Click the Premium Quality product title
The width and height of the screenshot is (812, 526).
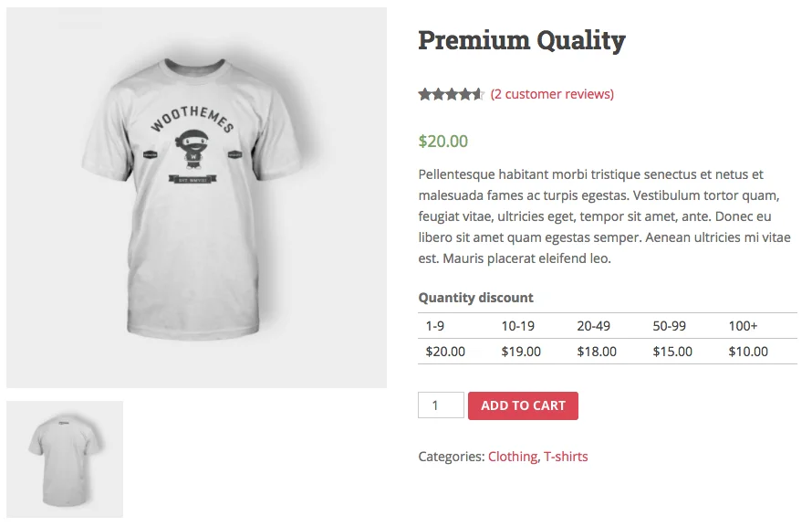click(x=522, y=39)
